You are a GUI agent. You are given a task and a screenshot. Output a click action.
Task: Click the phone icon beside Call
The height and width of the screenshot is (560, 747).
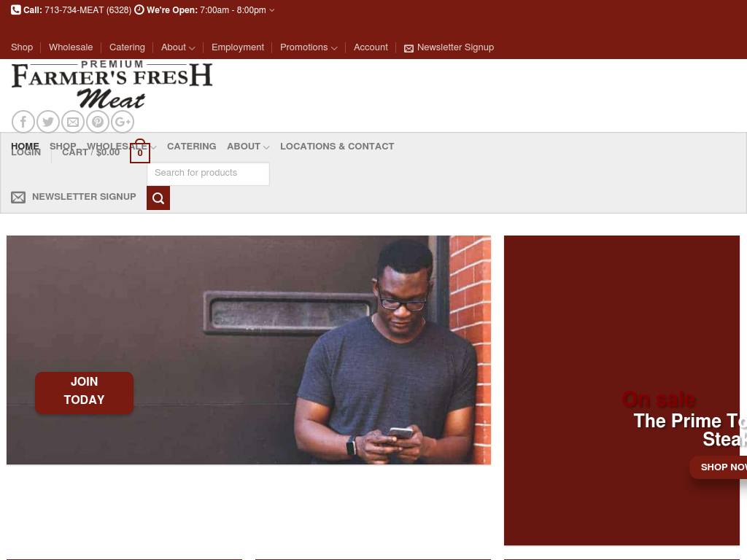pos(16,9)
